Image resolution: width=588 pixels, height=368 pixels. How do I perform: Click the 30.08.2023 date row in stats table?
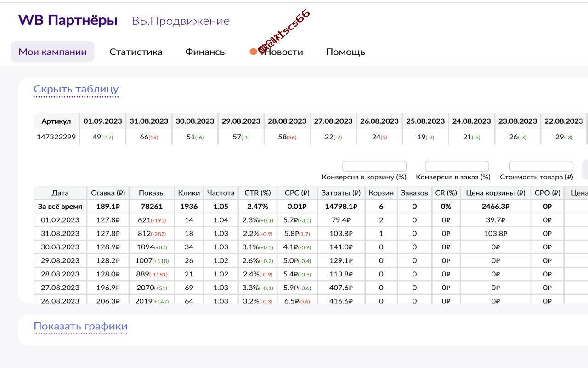60,247
